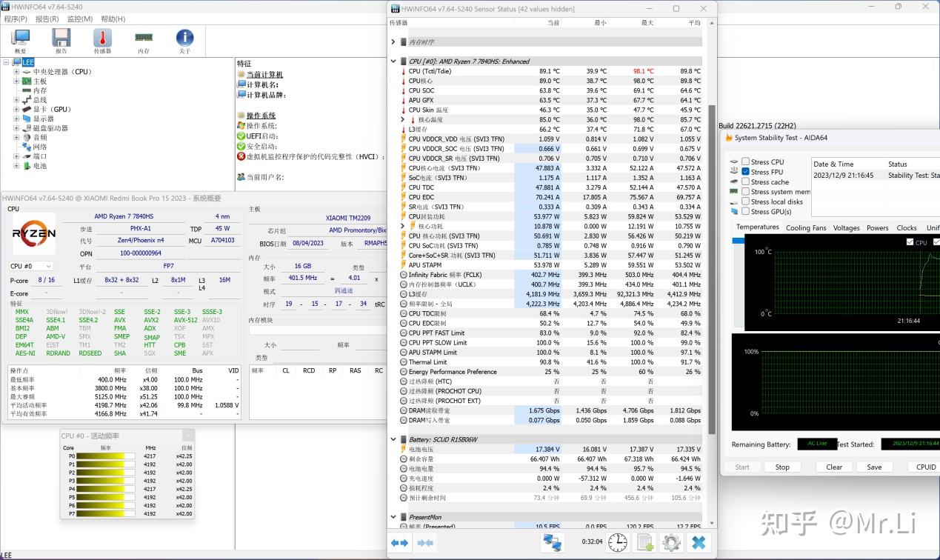The width and height of the screenshot is (940, 560).
Task: Click the blue X close icon in Sensor Status footer
Action: [699, 542]
